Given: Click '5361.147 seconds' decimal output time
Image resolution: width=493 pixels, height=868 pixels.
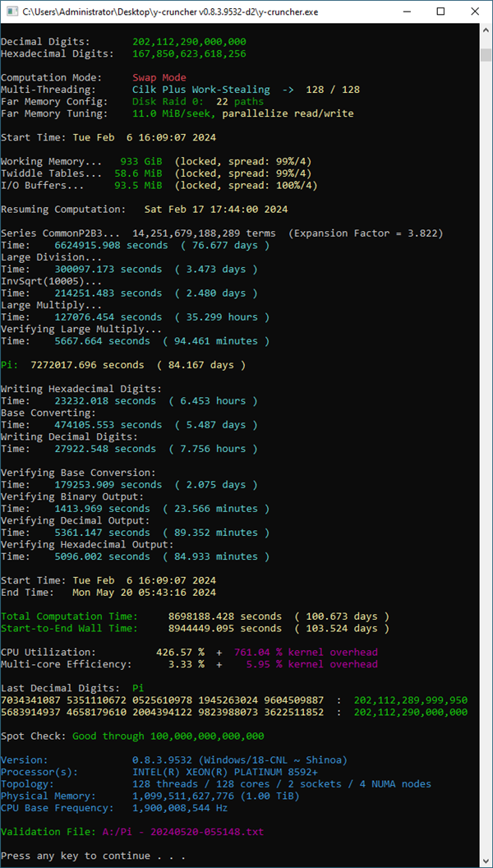Looking at the screenshot, I should pos(102,533).
